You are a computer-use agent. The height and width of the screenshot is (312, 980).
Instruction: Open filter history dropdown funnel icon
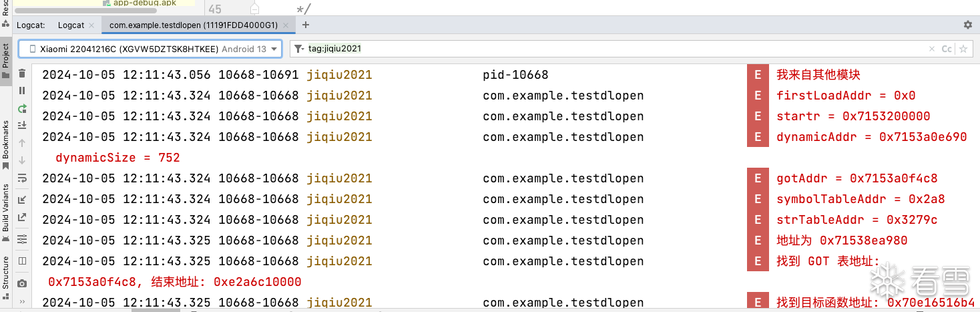coord(299,49)
